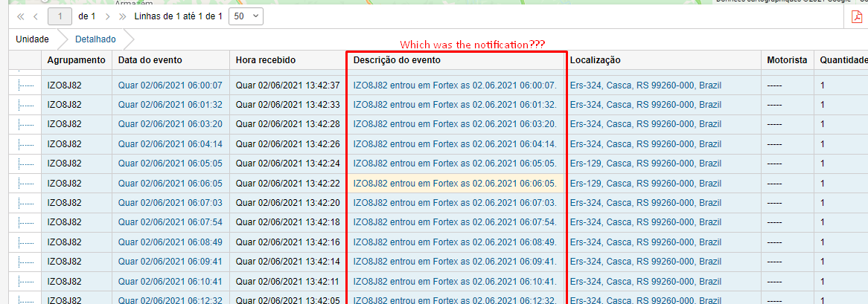
Task: Sort by Data do evento column header
Action: pyautogui.click(x=150, y=60)
